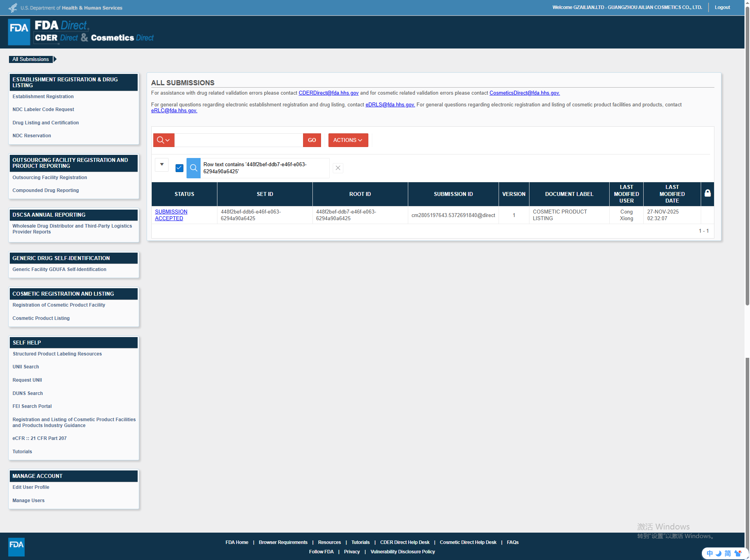
Task: Click Logout in the top bar
Action: 722,7
